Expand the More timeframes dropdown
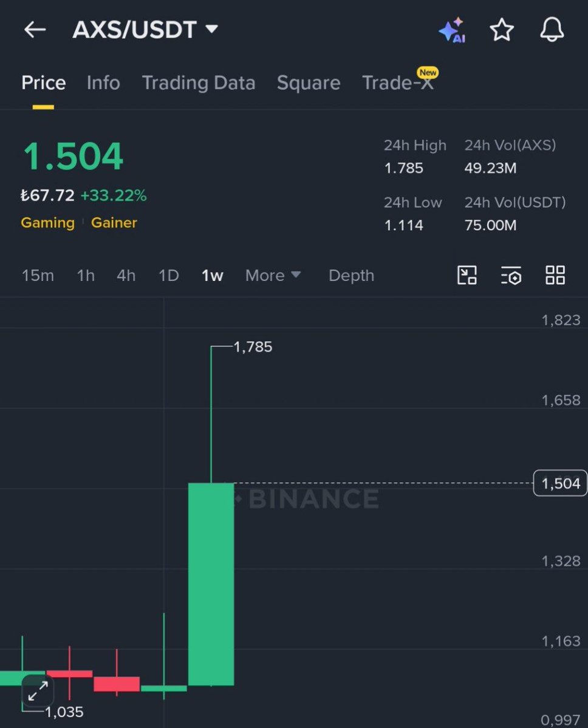Viewport: 588px width, 728px height. pyautogui.click(x=273, y=275)
